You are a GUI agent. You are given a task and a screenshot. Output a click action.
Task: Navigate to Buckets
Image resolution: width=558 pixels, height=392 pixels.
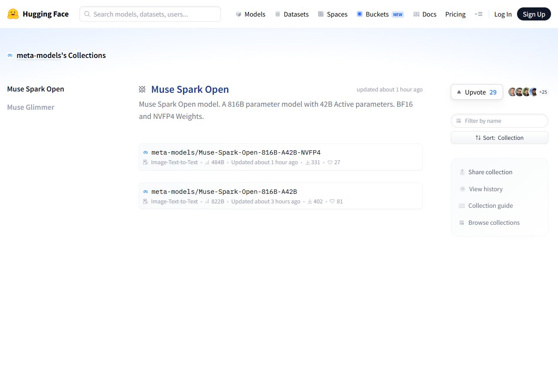[380, 14]
